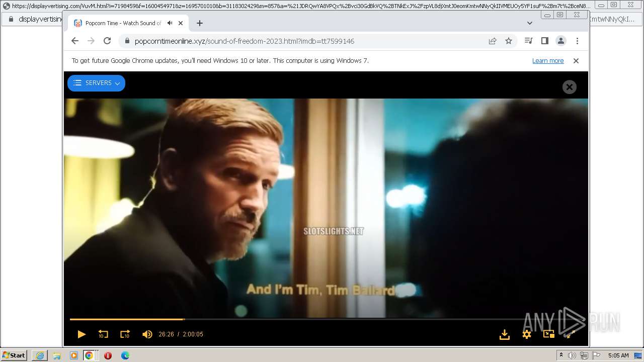
Task: Launch Internet Explorer from taskbar
Action: pos(40,355)
